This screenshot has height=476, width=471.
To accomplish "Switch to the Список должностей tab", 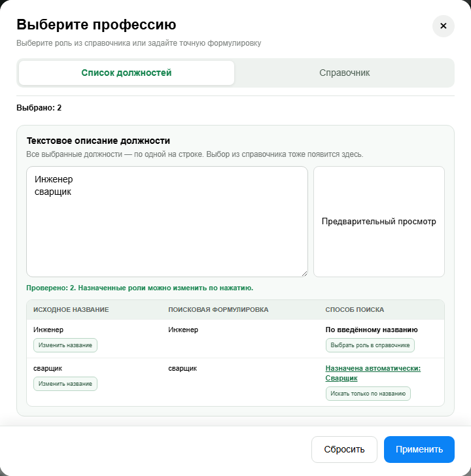I will (126, 73).
